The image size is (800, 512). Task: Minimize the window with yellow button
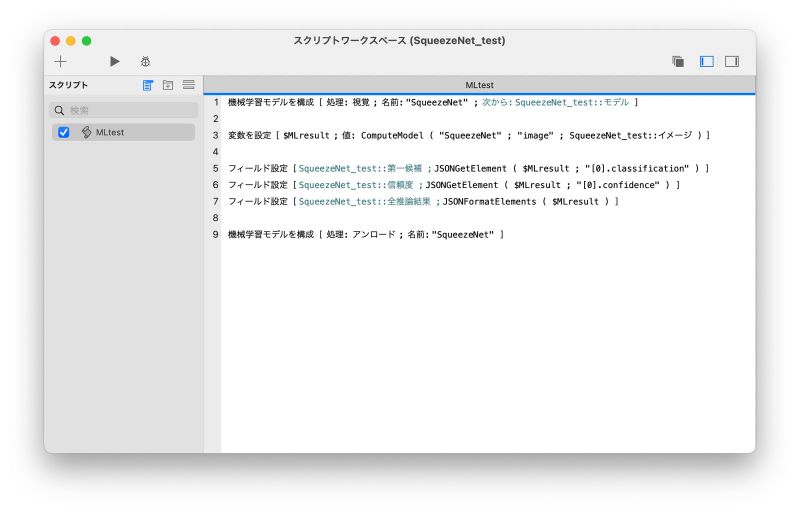coord(71,41)
